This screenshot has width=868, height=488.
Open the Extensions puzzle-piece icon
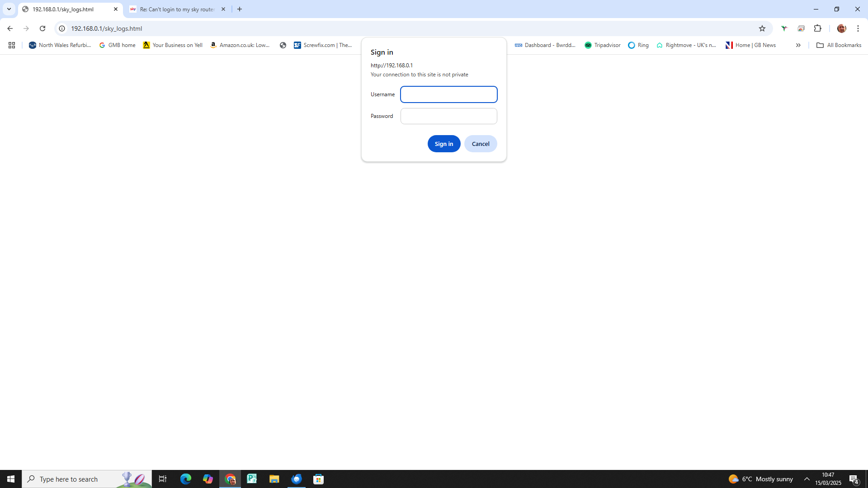[x=818, y=28]
